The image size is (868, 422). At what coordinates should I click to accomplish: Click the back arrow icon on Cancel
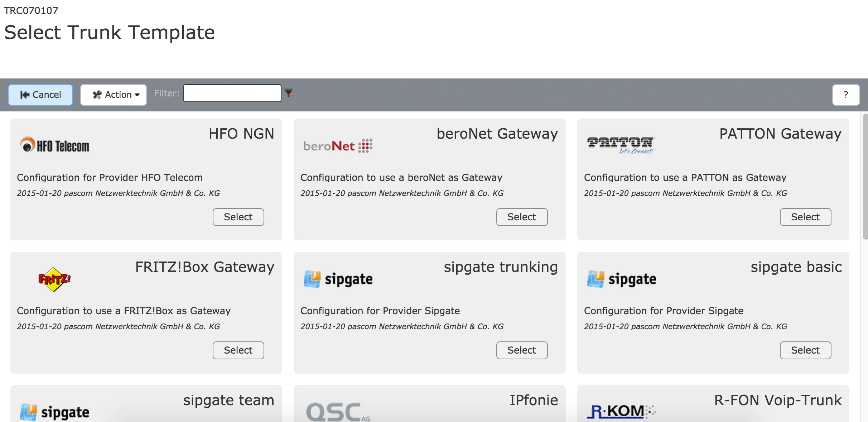click(25, 95)
